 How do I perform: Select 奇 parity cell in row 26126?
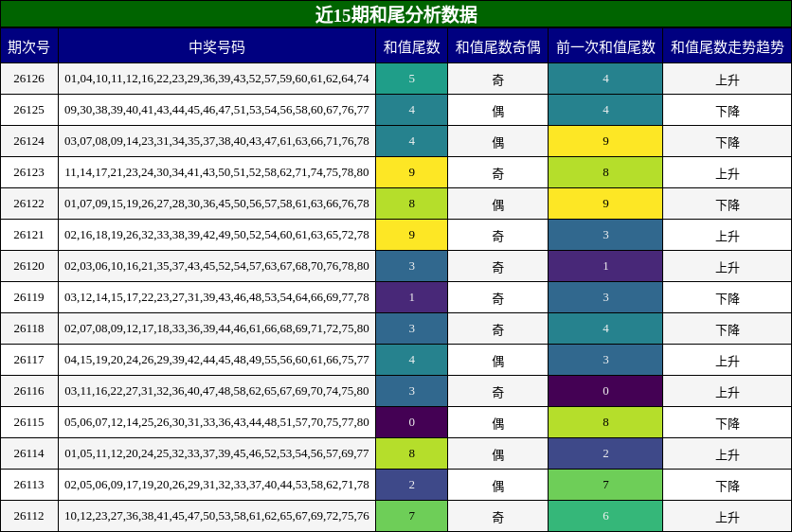pos(498,79)
